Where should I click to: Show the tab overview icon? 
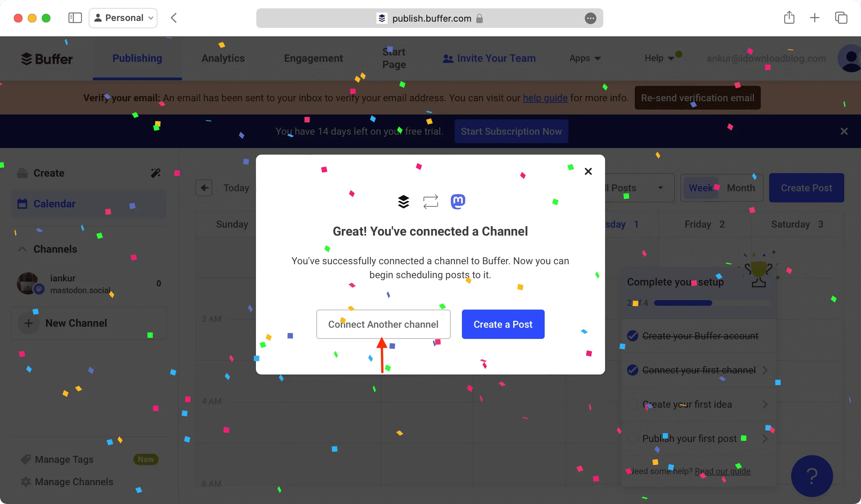[841, 18]
